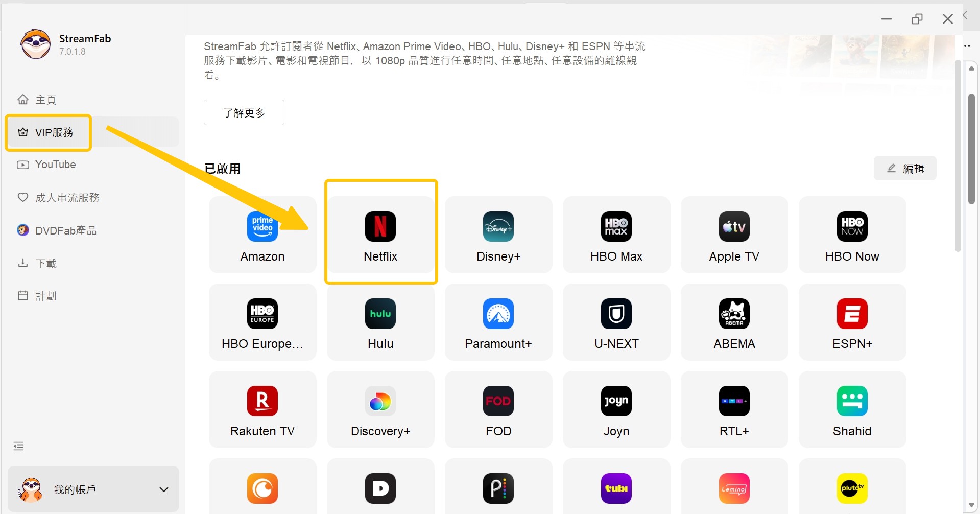Image resolution: width=980 pixels, height=514 pixels.
Task: Open the Disney+ service tile
Action: coord(498,235)
